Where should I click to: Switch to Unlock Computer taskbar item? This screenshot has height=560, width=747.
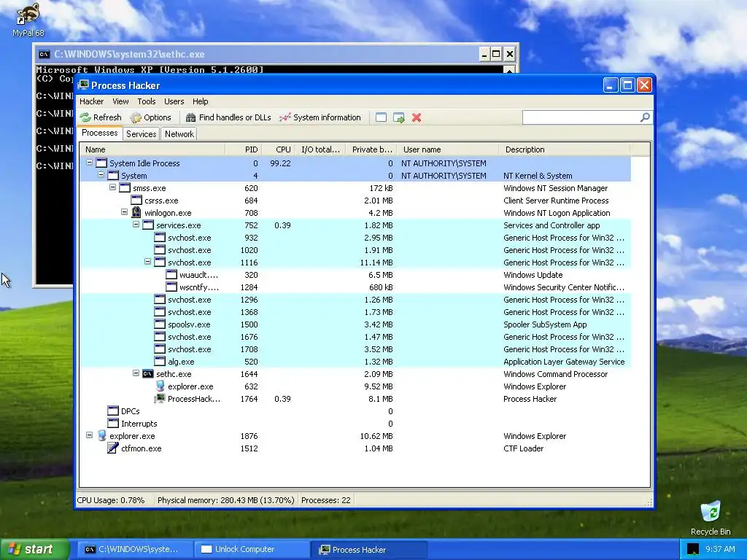coord(252,550)
